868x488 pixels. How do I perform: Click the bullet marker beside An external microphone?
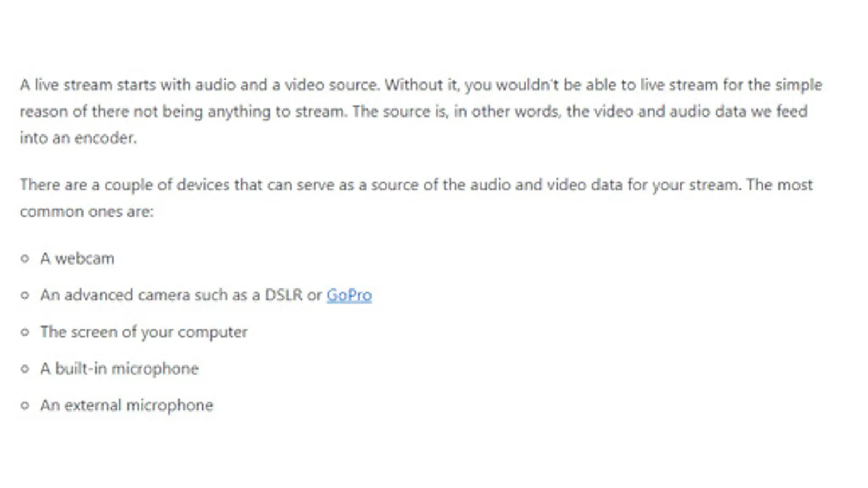(25, 406)
